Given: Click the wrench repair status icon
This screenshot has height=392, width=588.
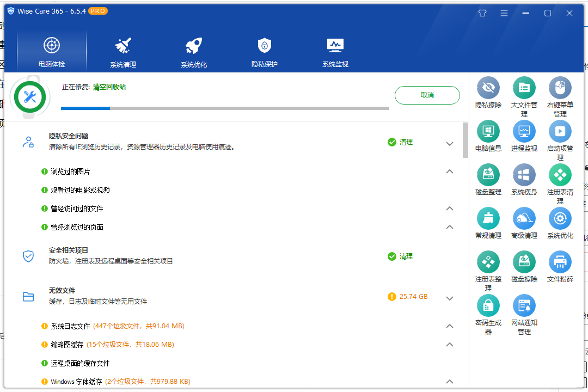Looking at the screenshot, I should (x=30, y=97).
